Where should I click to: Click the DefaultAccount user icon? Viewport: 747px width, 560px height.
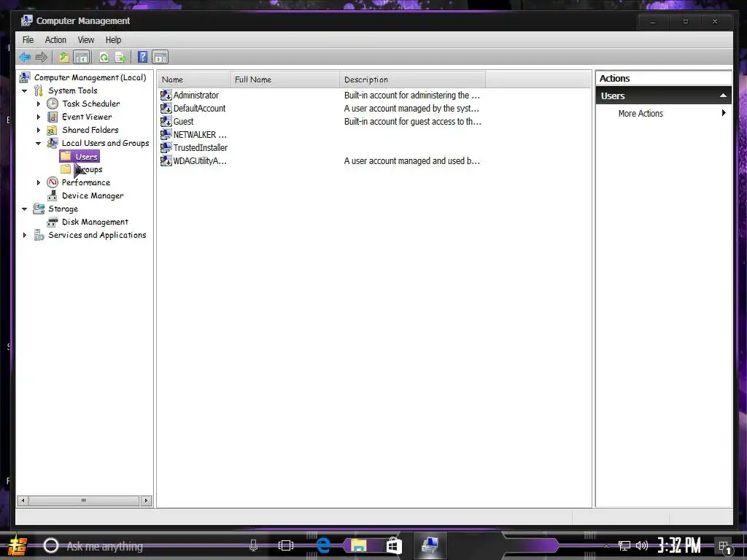[x=166, y=109]
